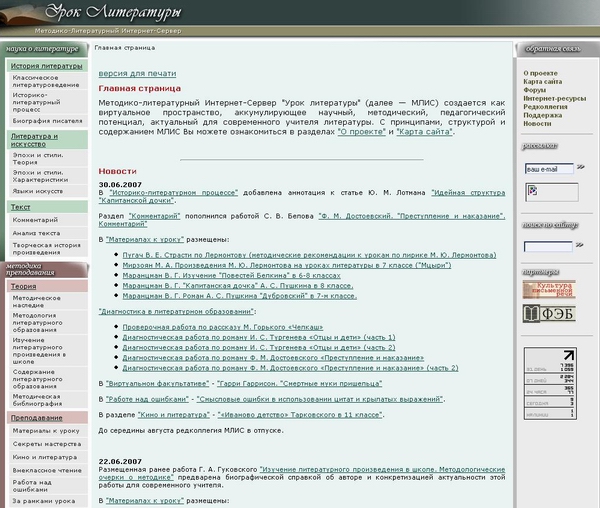Click версия для печати link
Screen dimensions: 600x508
(137, 73)
